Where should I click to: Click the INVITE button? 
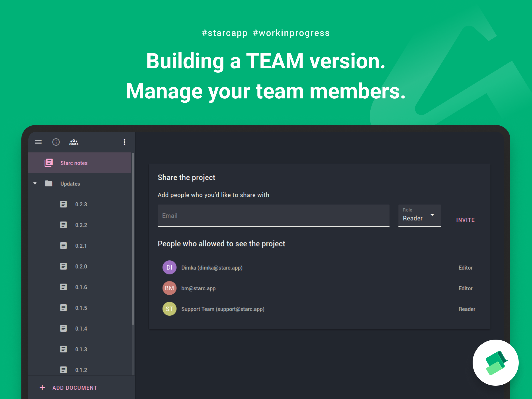click(465, 220)
